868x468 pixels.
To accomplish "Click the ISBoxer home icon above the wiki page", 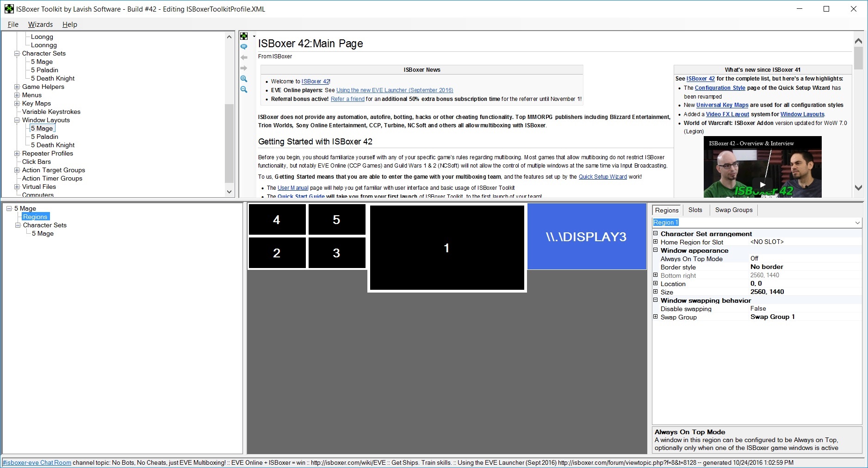I will [244, 36].
